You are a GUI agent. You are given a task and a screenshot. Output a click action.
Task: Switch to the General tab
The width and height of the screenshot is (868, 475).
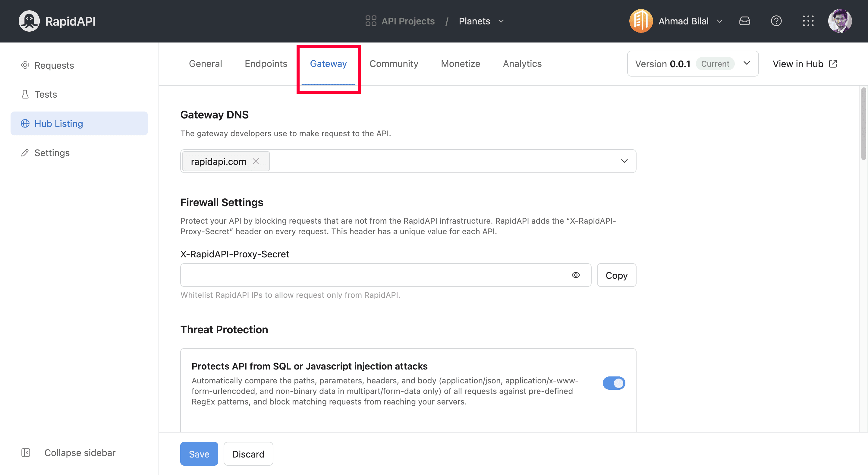205,64
